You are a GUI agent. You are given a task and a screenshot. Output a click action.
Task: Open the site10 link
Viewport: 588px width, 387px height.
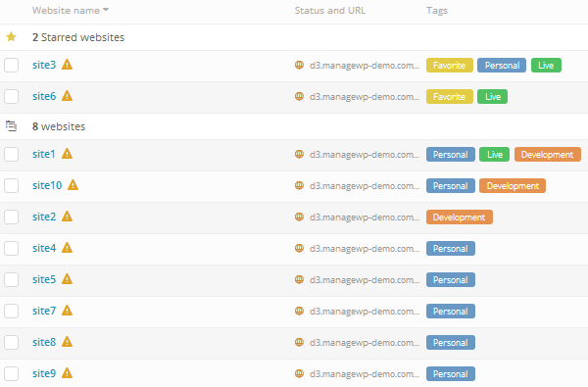47,185
